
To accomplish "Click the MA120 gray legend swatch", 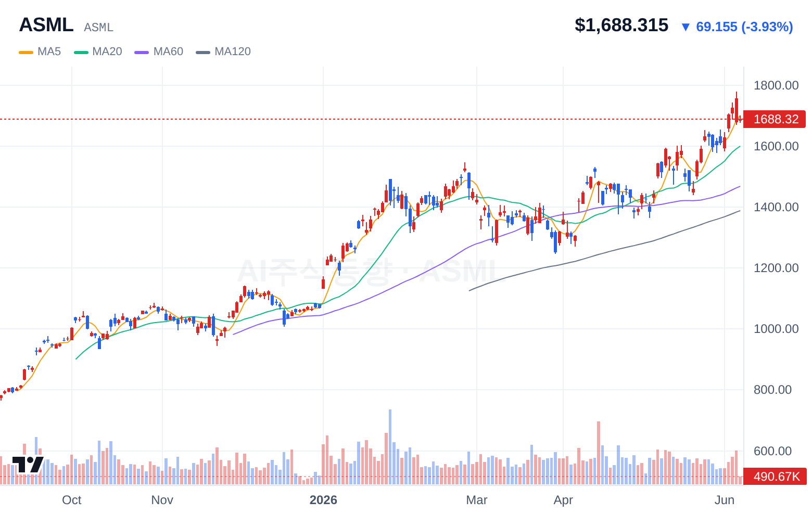I will tap(203, 52).
